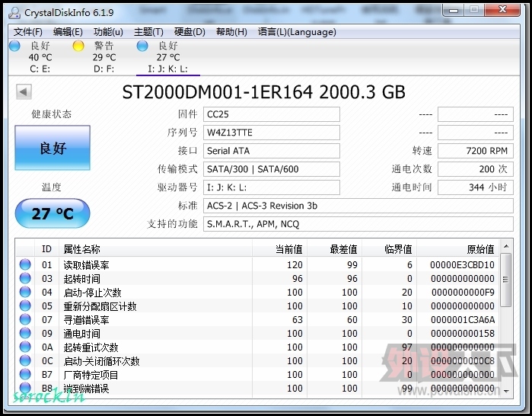Click the power on hours field 344 小时

click(476, 187)
